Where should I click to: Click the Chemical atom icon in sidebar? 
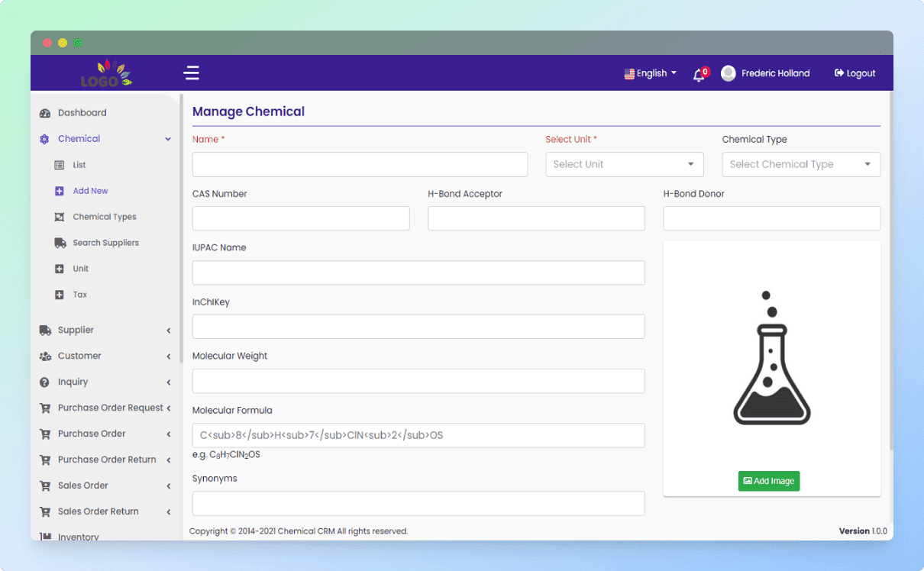point(44,139)
